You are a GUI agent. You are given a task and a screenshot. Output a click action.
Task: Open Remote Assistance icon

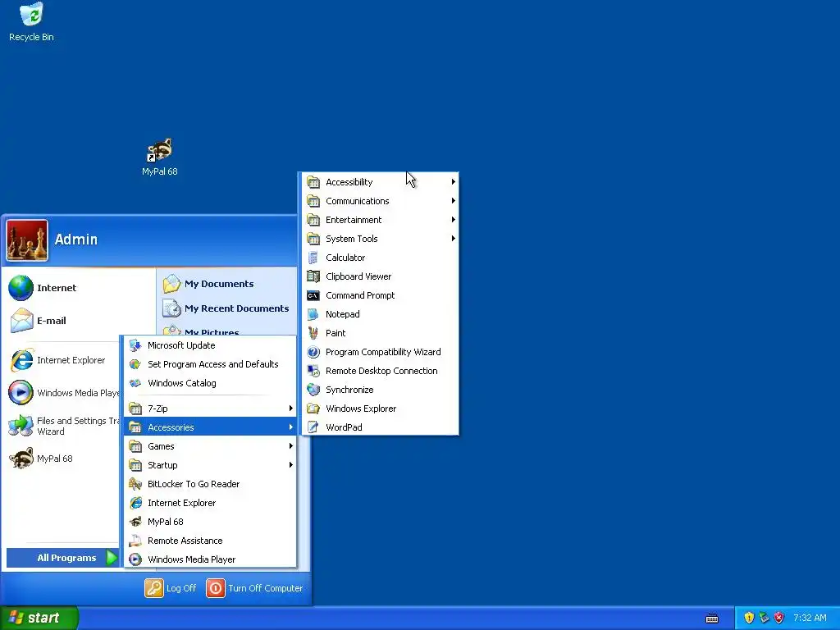point(135,541)
